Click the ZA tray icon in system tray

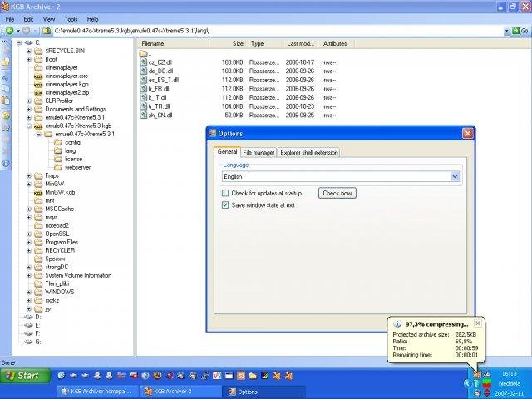coord(487,375)
